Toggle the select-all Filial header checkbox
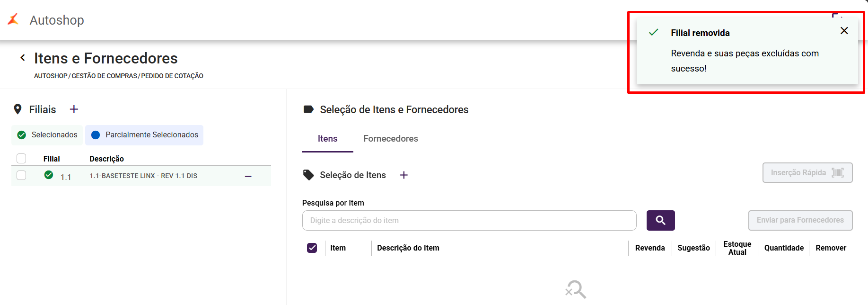The width and height of the screenshot is (868, 305). (21, 158)
